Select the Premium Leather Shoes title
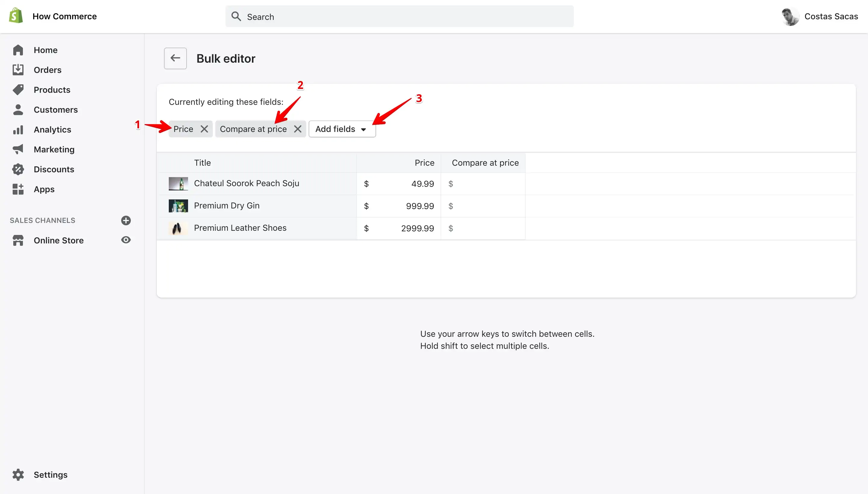Screen dimensions: 868x494 (240, 228)
